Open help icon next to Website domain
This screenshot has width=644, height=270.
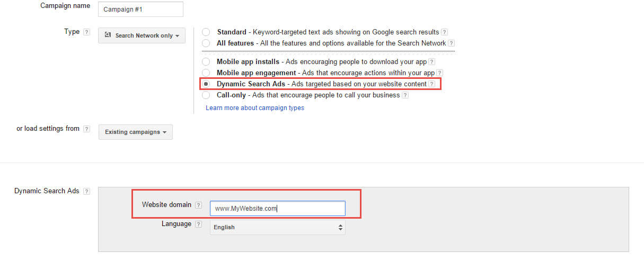[x=198, y=205]
